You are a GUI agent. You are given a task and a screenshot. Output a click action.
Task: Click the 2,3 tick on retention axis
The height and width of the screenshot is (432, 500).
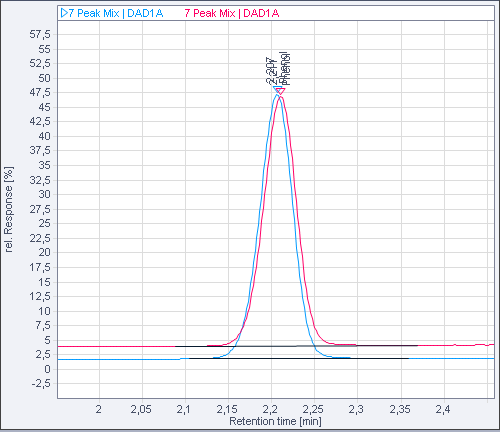pyautogui.click(x=356, y=409)
